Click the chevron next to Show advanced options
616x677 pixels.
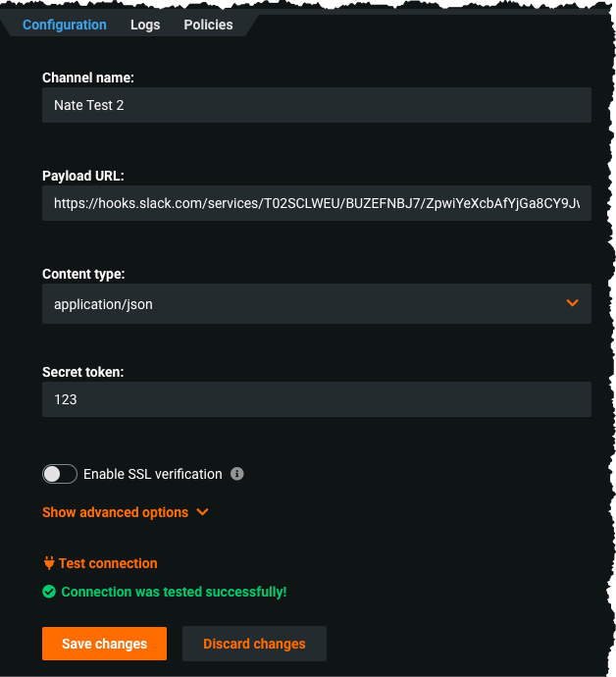203,512
